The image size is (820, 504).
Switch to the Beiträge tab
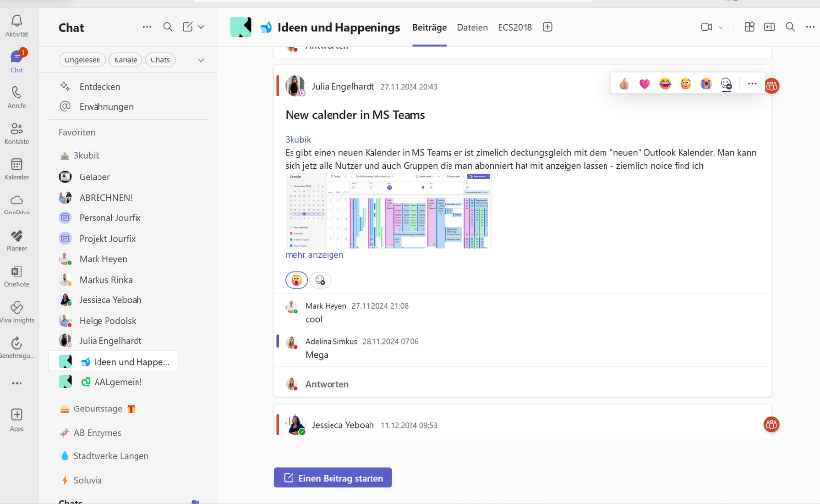(x=429, y=27)
